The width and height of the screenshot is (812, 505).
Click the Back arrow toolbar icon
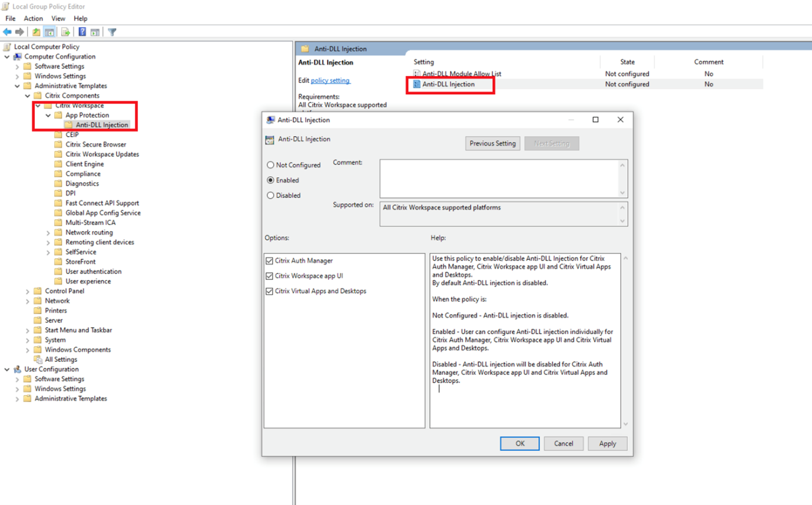click(x=7, y=32)
